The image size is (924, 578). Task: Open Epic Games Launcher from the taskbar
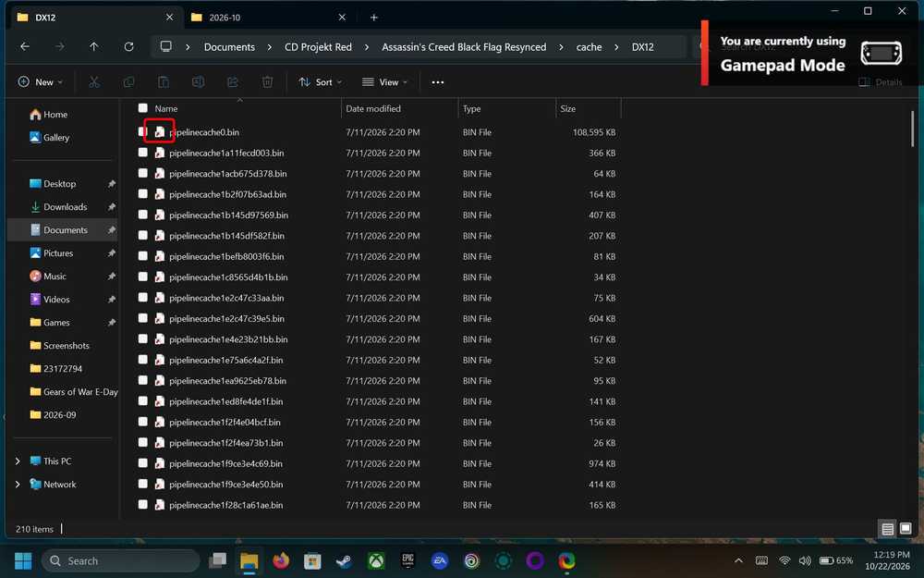(407, 560)
